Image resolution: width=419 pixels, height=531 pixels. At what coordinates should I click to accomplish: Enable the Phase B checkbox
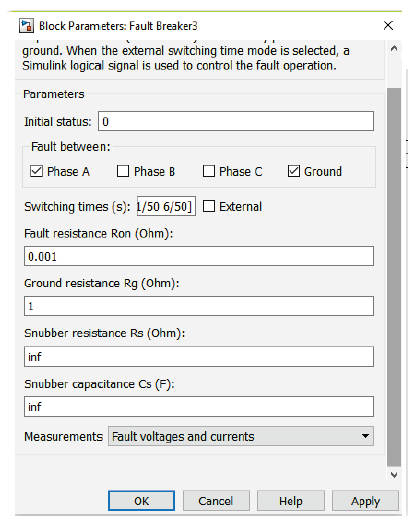click(x=123, y=171)
